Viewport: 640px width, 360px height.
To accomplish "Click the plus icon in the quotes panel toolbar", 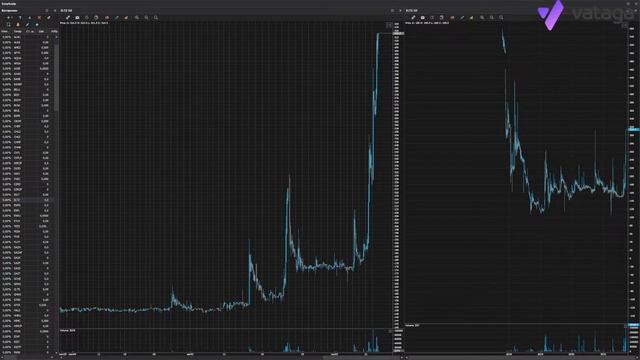I will click(x=8, y=18).
